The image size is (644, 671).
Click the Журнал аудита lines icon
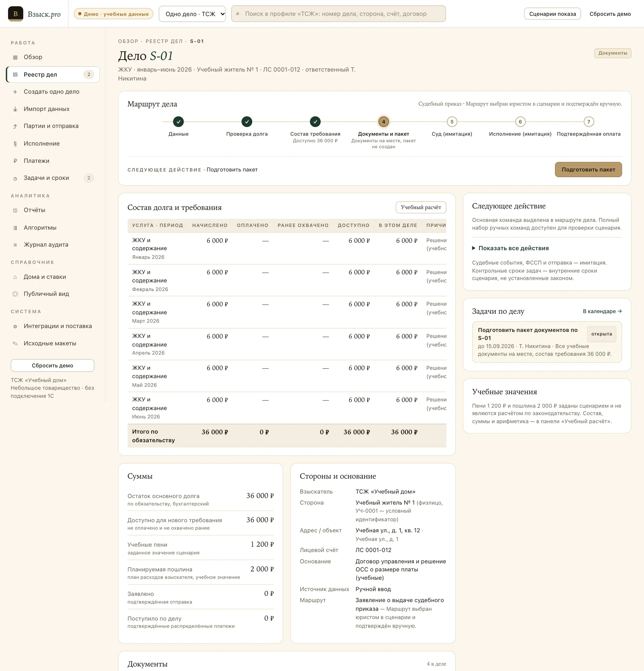pyautogui.click(x=15, y=245)
